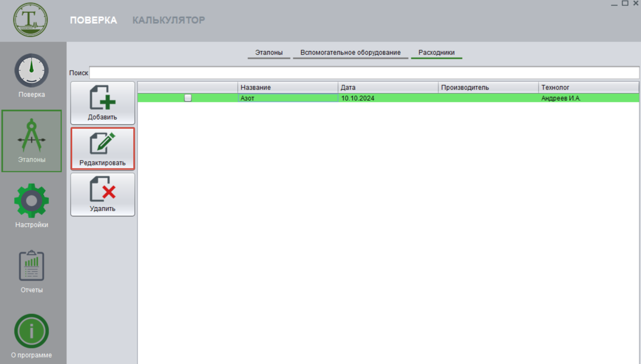Tick the checkbox in the Азот row
This screenshot has height=364, width=641.
[188, 98]
